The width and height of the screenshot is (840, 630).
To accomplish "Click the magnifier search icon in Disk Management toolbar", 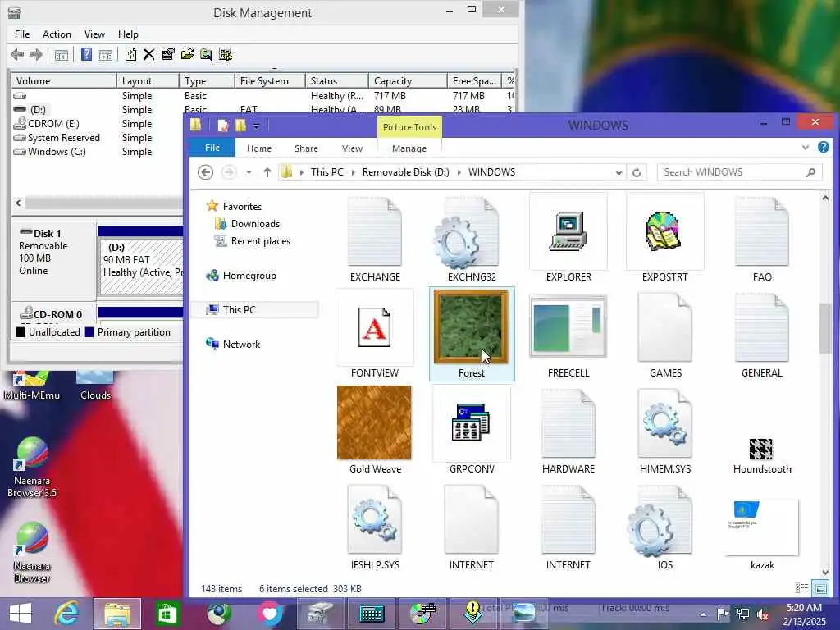I will 206,54.
